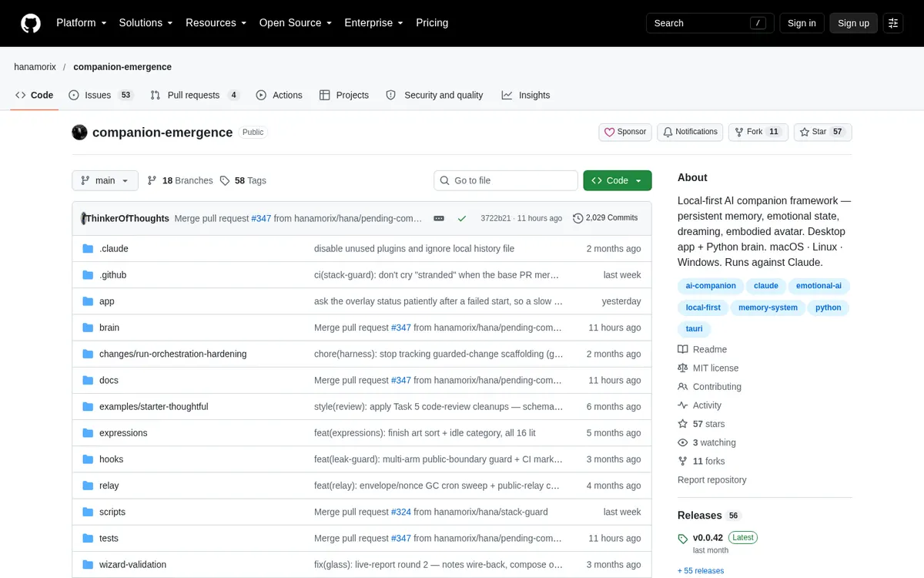Click the memory-system topic tag
This screenshot has height=578, width=924.
(x=768, y=307)
